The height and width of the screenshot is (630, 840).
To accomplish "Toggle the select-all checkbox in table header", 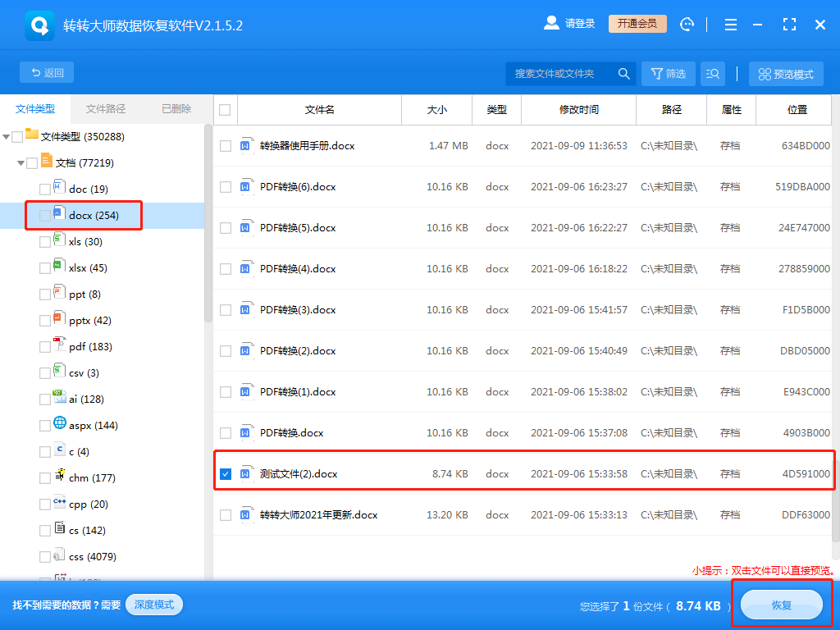I will click(225, 110).
